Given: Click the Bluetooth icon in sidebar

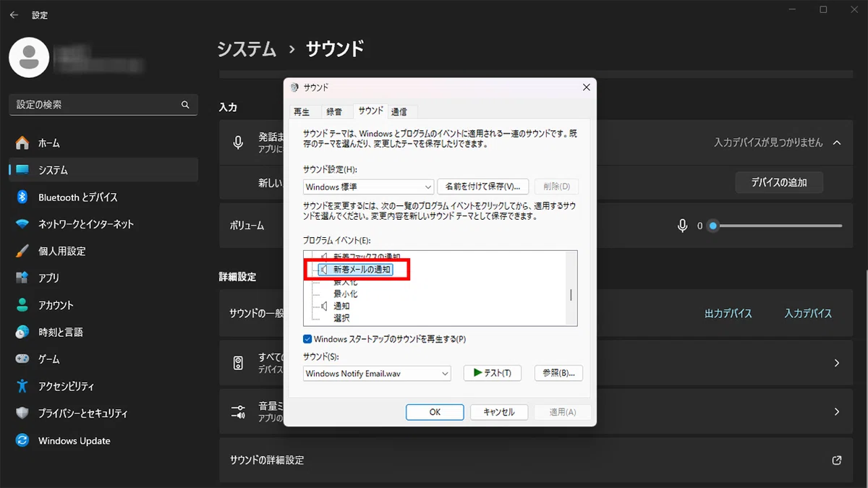Looking at the screenshot, I should click(22, 197).
